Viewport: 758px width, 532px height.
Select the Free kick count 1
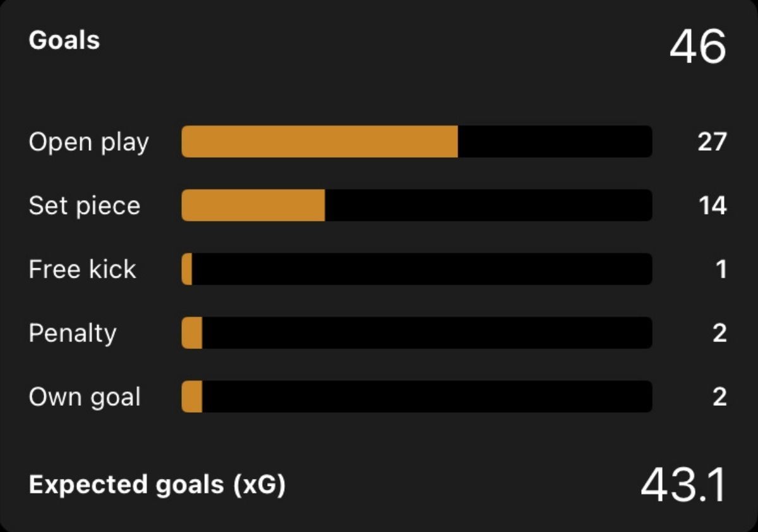point(721,269)
